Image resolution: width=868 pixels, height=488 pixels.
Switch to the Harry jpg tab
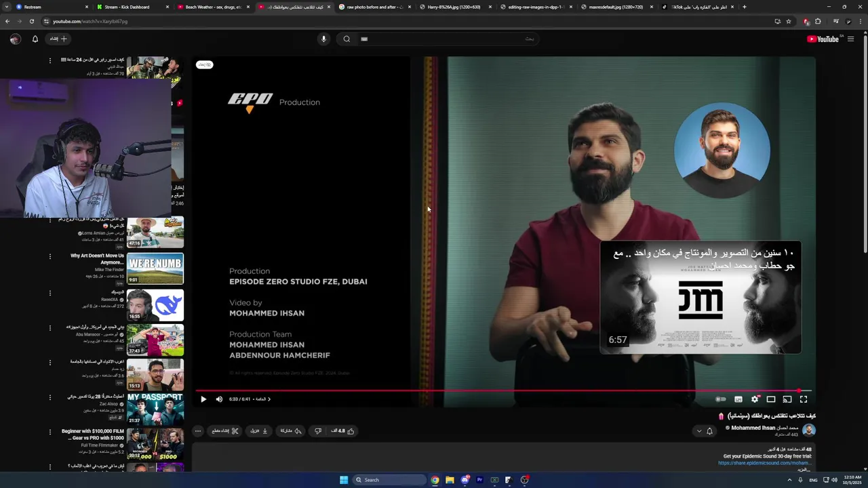coord(456,7)
